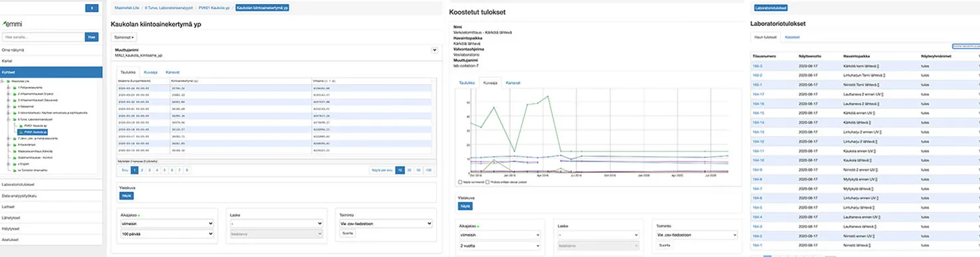Switch to Kanavat tab in Kaukolan panel
The image size is (980, 257).
click(x=173, y=72)
